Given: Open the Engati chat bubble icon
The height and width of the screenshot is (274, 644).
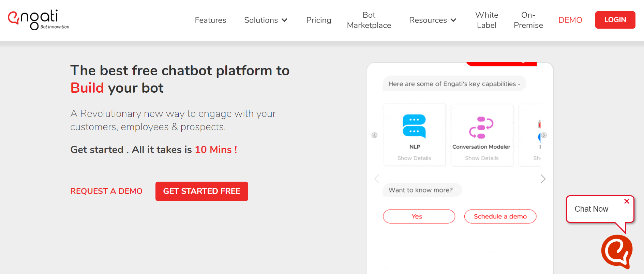Looking at the screenshot, I should click(x=617, y=252).
